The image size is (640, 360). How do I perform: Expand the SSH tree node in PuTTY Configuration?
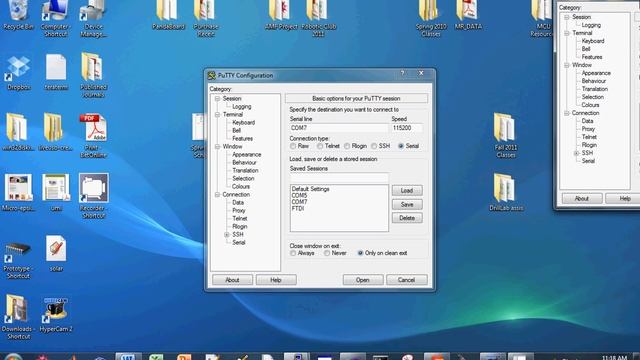point(227,235)
